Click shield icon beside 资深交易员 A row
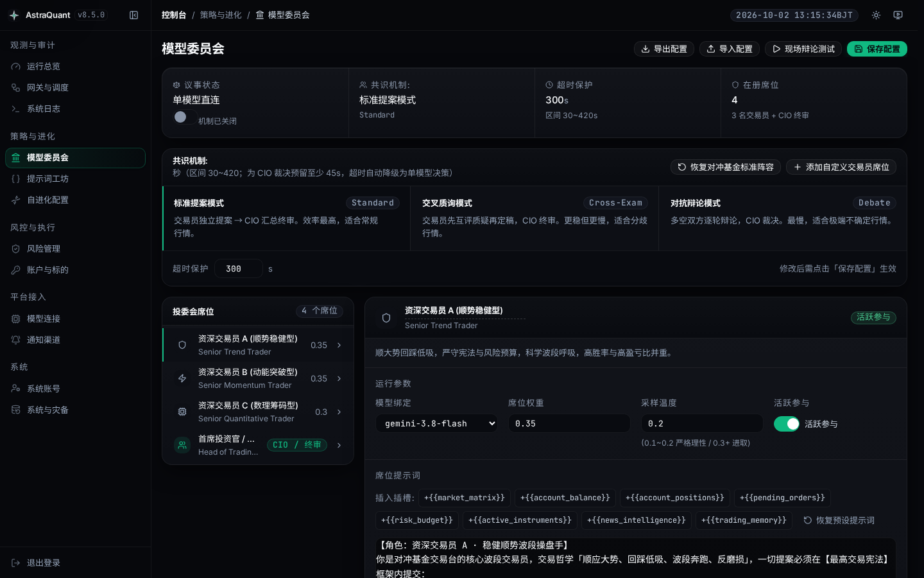The image size is (924, 578). pyautogui.click(x=182, y=345)
